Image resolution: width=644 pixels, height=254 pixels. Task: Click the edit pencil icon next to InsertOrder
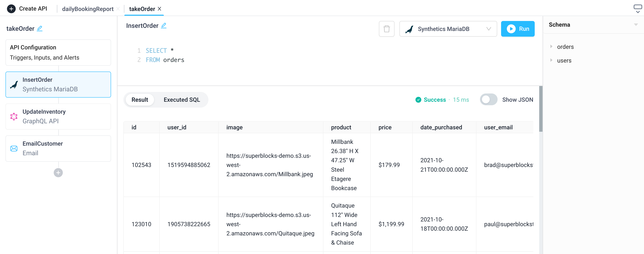tap(165, 26)
